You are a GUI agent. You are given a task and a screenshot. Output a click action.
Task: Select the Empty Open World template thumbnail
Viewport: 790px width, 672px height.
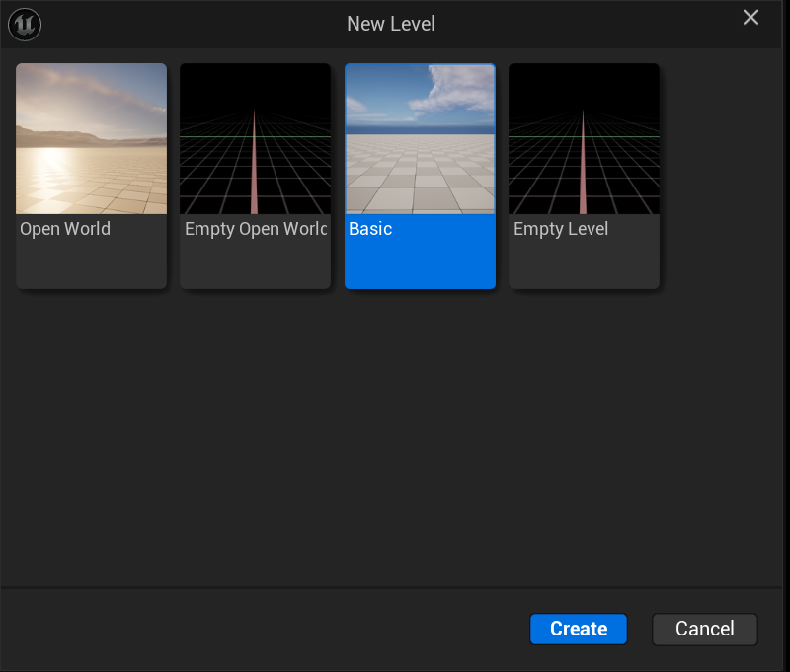pos(256,138)
